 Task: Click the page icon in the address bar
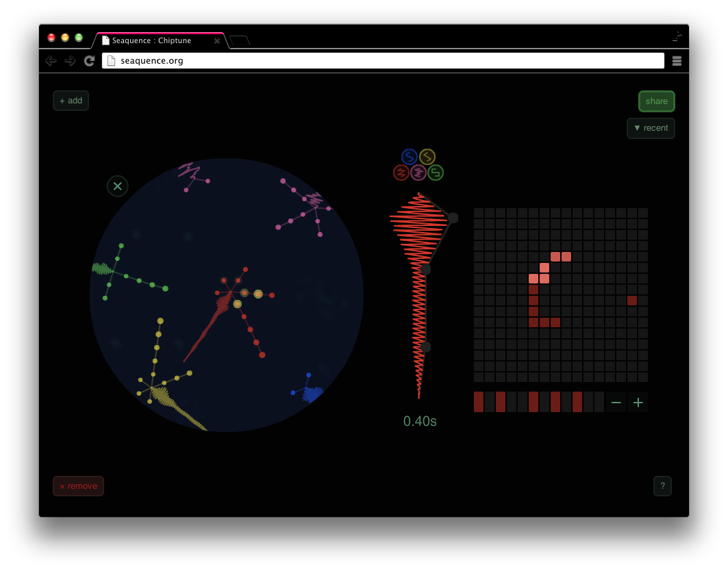click(x=111, y=61)
